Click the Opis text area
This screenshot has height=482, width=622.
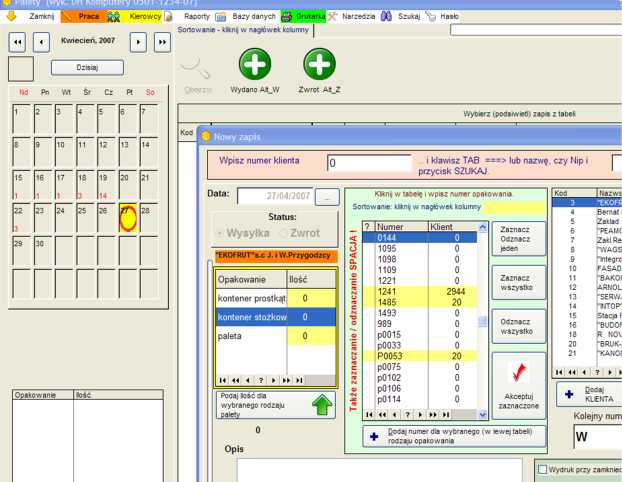[x=380, y=470]
